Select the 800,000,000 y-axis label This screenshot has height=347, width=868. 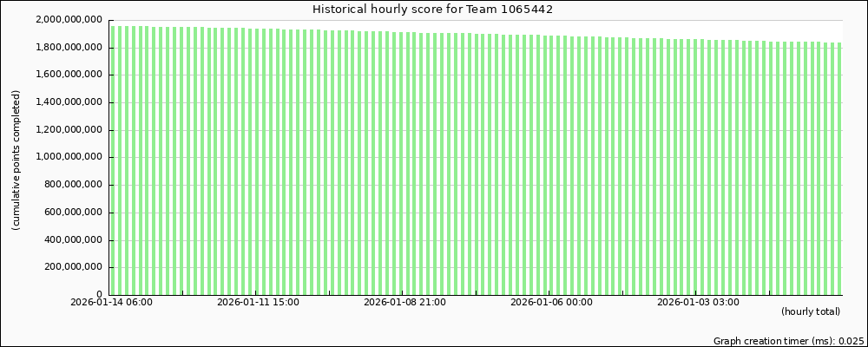coord(74,185)
